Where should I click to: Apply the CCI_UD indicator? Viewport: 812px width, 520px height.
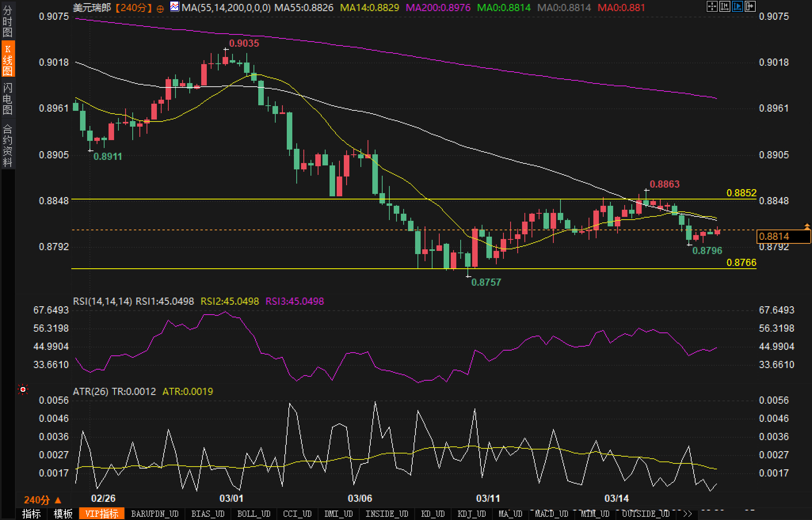(x=297, y=514)
